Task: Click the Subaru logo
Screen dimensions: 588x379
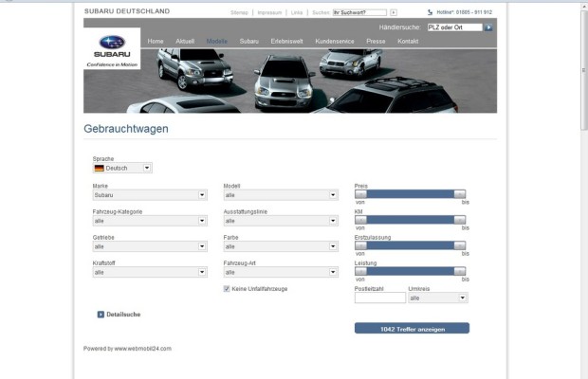Action: [112, 48]
